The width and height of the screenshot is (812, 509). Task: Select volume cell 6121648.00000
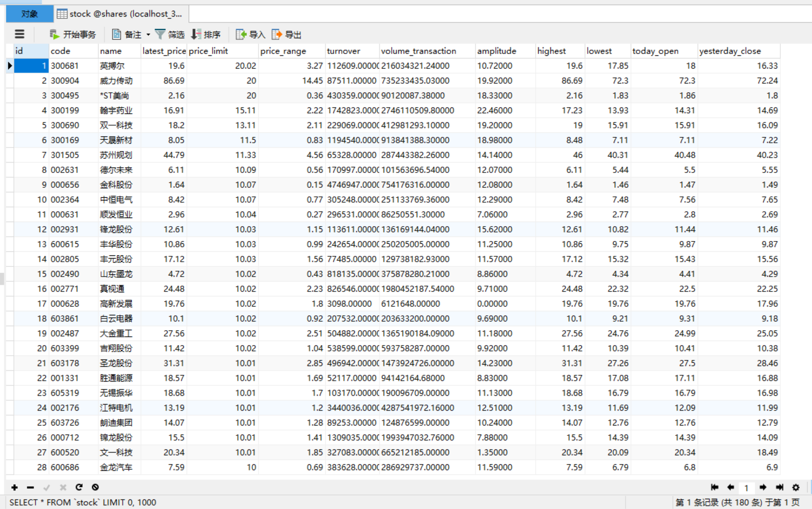pyautogui.click(x=427, y=304)
